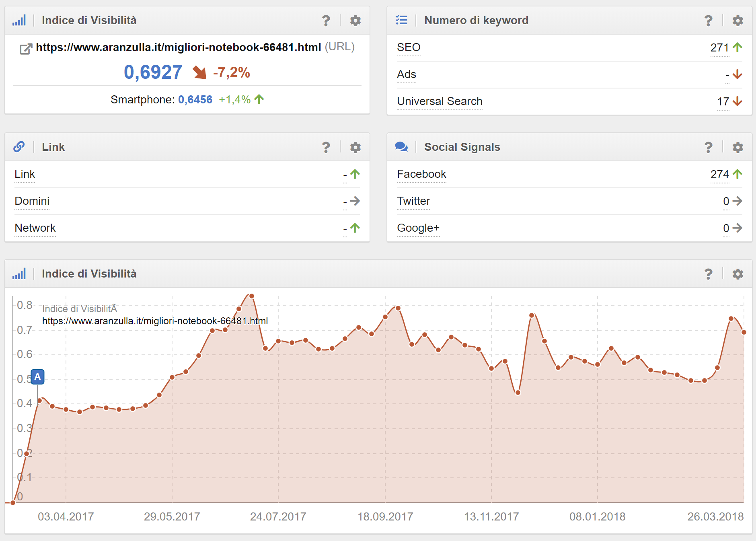Open help for top Indice di Visibilità panel
The image size is (756, 541).
(326, 21)
